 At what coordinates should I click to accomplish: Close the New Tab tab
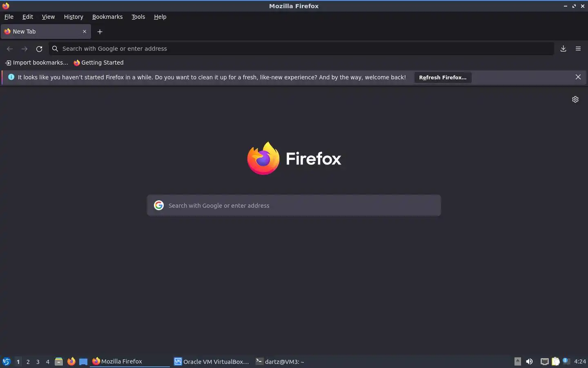pos(85,31)
